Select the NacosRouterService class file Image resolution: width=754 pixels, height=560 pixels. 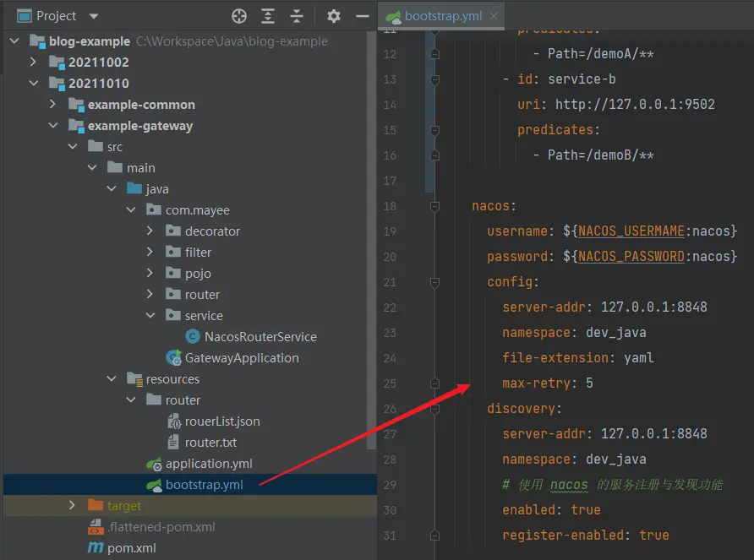click(260, 336)
